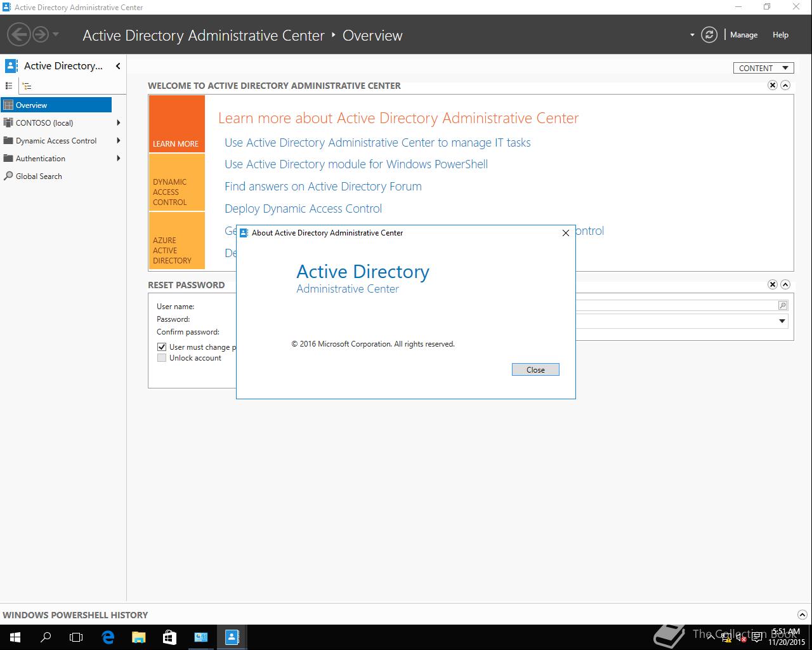Expand Authentication submenu arrow
This screenshot has width=812, height=650.
point(119,159)
